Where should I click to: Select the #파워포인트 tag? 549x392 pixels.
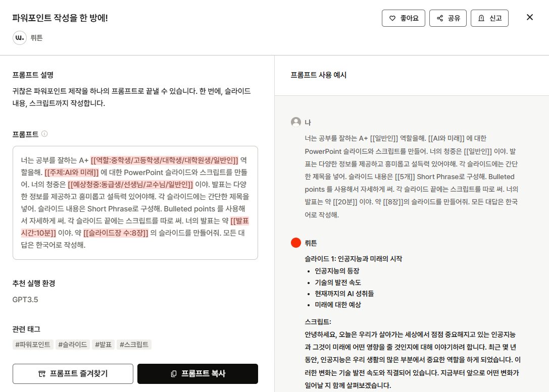click(x=33, y=345)
